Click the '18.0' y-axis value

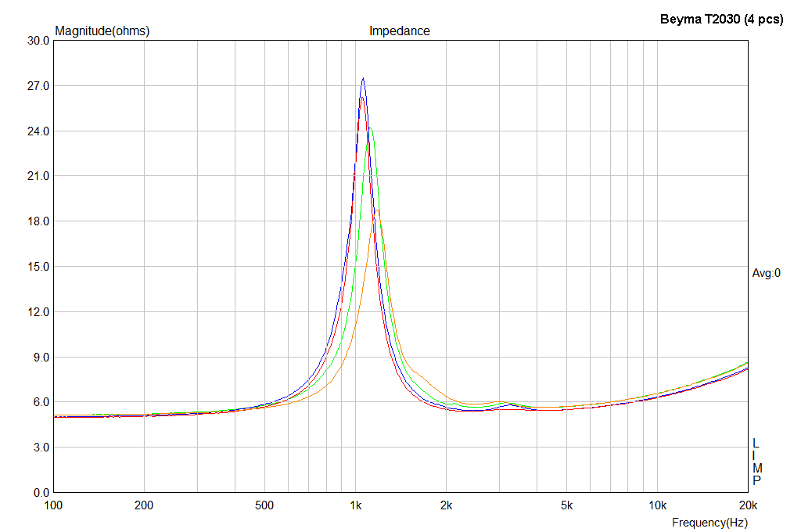pos(38,221)
